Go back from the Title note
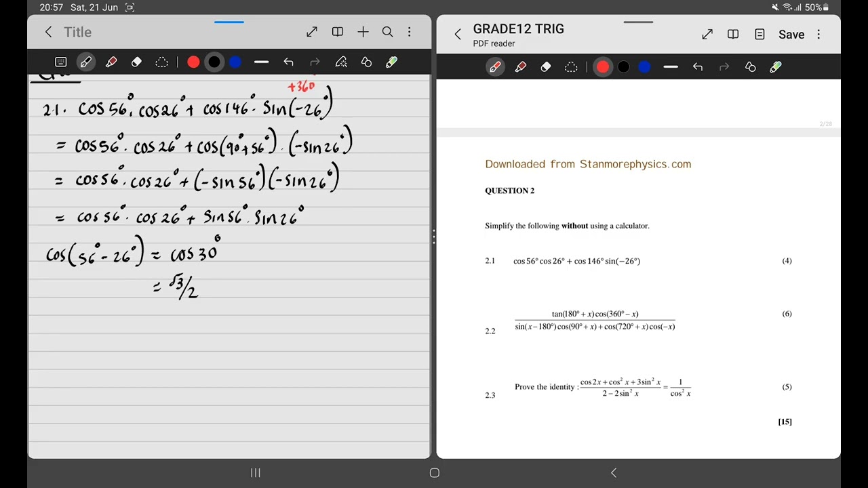 tap(48, 32)
